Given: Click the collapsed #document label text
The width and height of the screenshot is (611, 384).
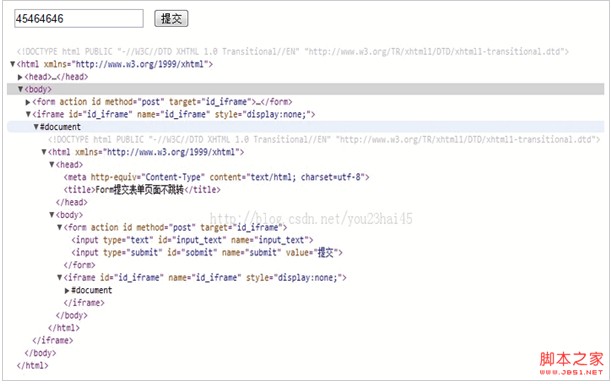Looking at the screenshot, I should click(92, 290).
